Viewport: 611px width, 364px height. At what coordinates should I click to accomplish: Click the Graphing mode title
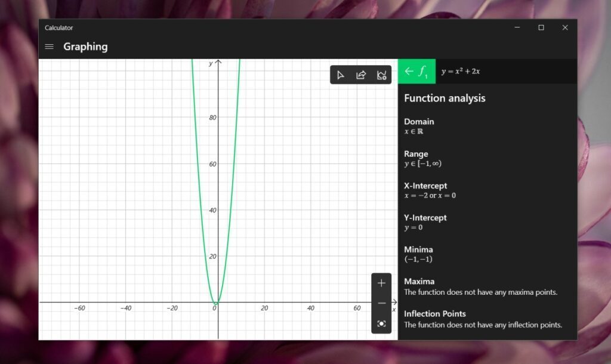click(x=85, y=47)
